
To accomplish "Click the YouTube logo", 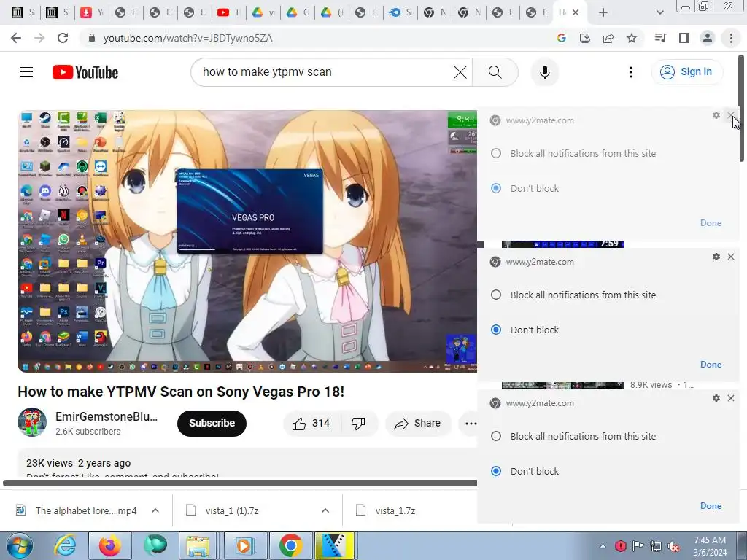I will click(x=85, y=72).
